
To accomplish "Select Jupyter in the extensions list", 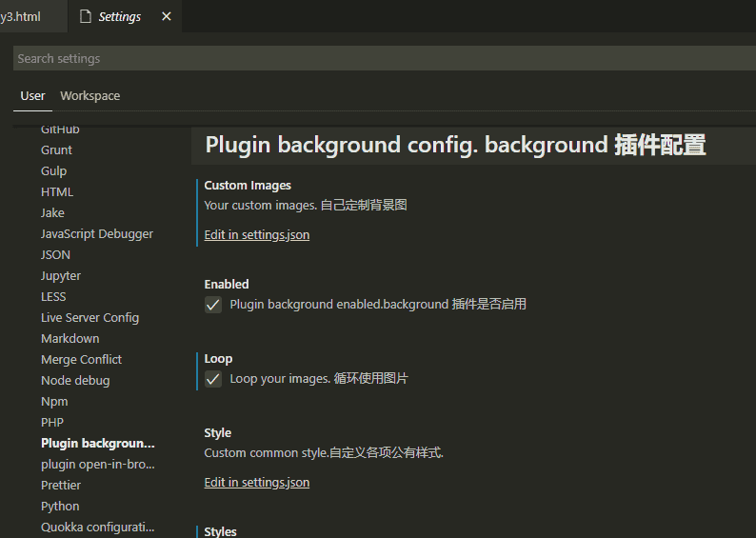I will [61, 276].
